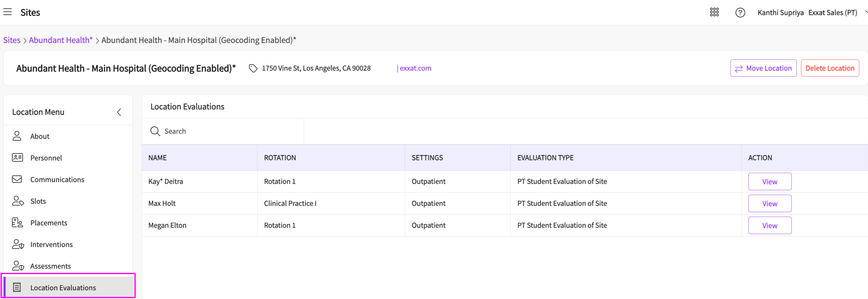Click the 1750 Vine St address text
The image size is (868, 299).
(x=316, y=68)
